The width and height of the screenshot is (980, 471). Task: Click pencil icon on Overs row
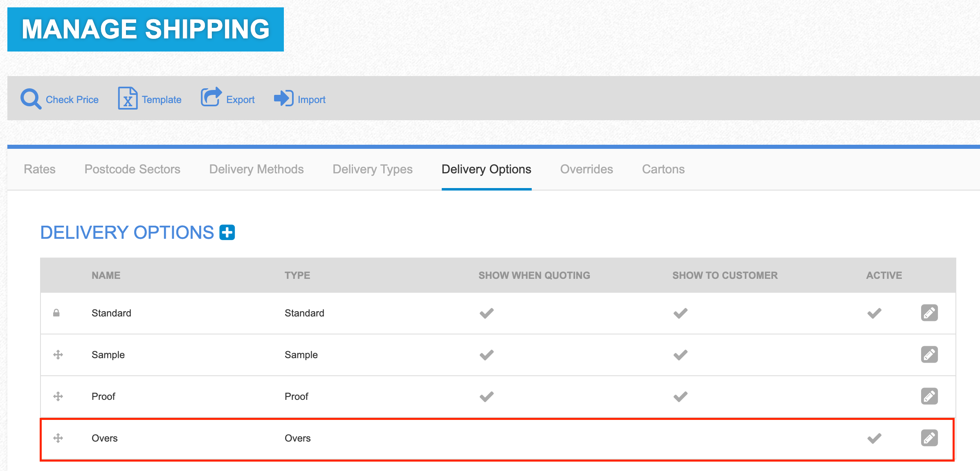point(929,438)
